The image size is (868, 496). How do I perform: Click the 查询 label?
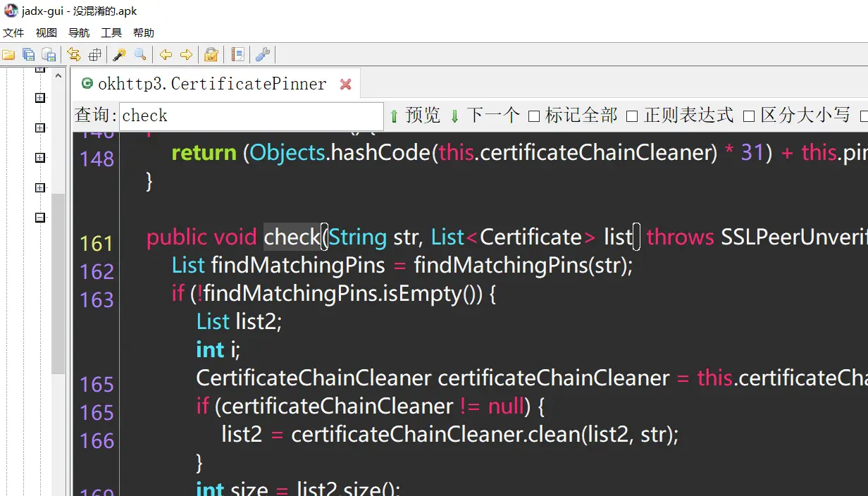(96, 116)
